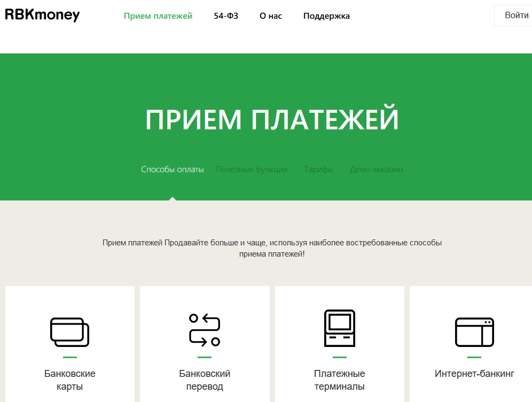Click the bank transfer arrows icon
Screen dimensions: 532x402
pyautogui.click(x=205, y=330)
